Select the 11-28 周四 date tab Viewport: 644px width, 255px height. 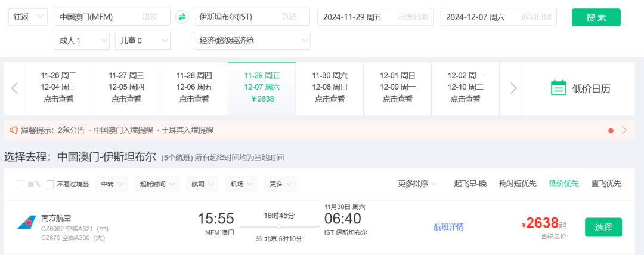pyautogui.click(x=194, y=87)
